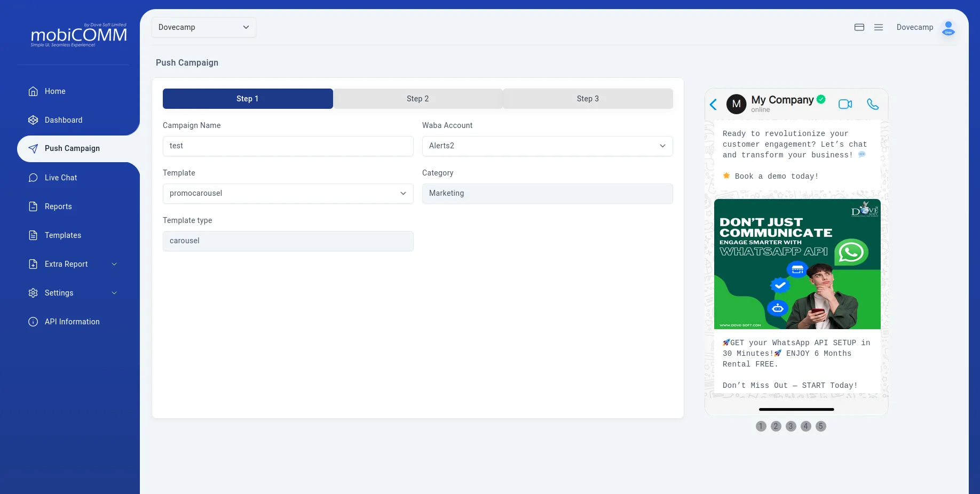980x494 pixels.
Task: Open Live Chat from sidebar
Action: (61, 178)
